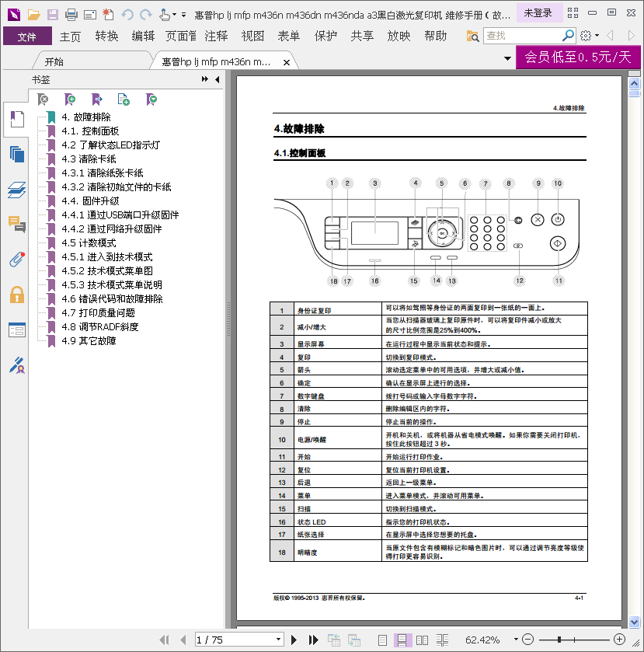Viewport: 644px width, 652px height.
Task: Click the bookmark with right-arrow icon
Action: pyautogui.click(x=97, y=99)
